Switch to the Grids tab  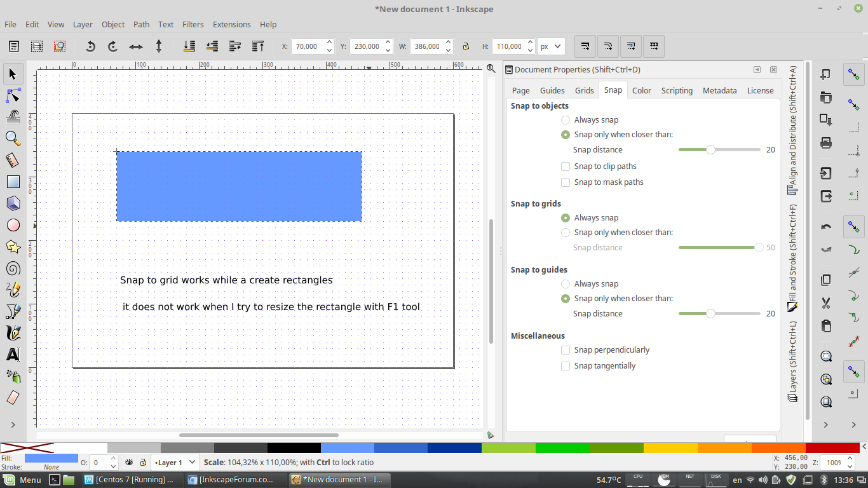[584, 90]
